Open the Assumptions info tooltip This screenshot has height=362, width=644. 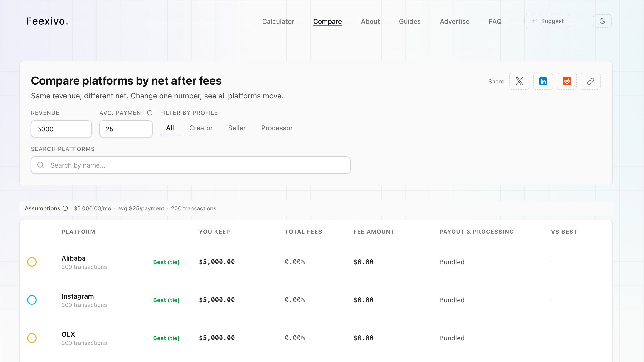pos(65,208)
